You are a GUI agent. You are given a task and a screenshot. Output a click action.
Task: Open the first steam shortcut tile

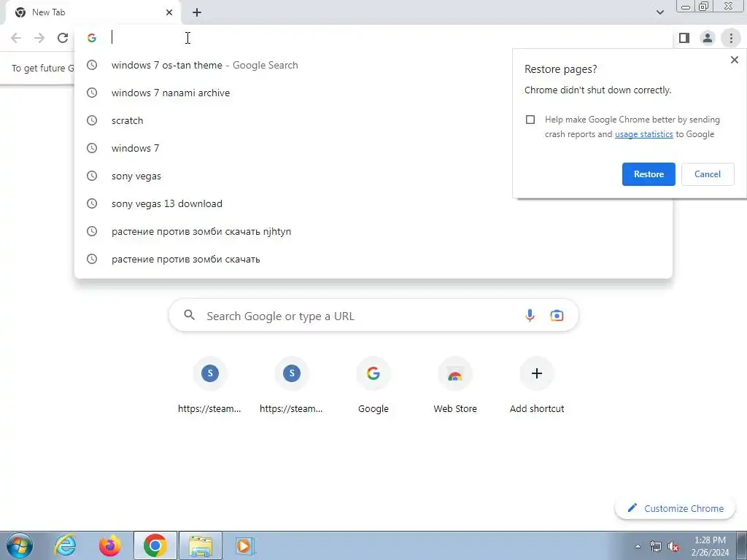point(209,386)
